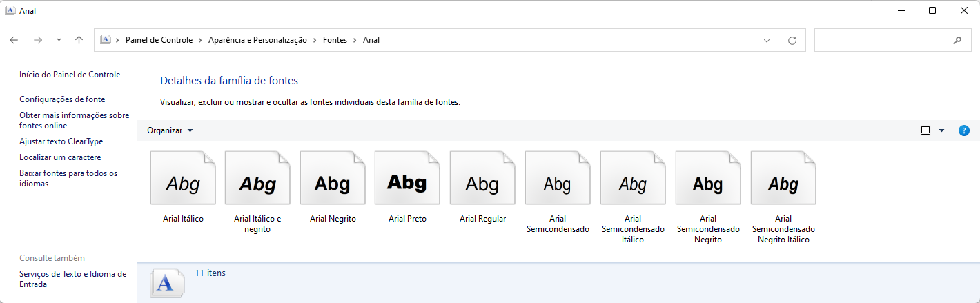Select the Arial Semicondensado Negrito font icon
The image size is (980, 303).
click(708, 177)
